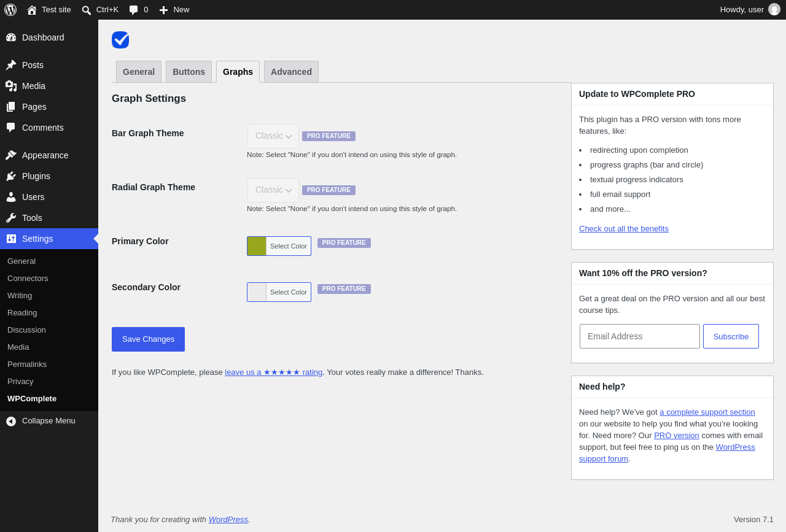Click the Version 7.1 footer text
Screen dimensions: 786x532
click(753, 520)
